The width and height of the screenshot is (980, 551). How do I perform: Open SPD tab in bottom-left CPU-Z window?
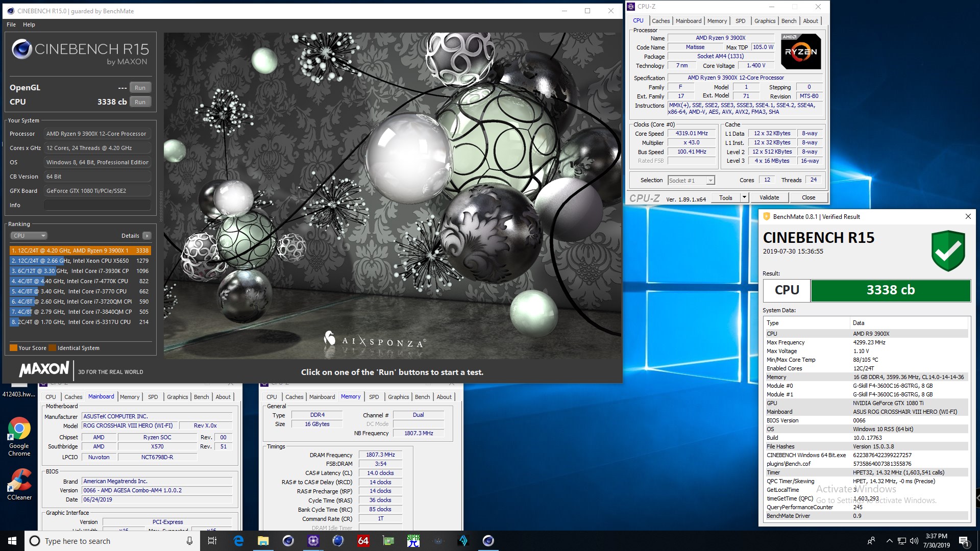coord(153,397)
